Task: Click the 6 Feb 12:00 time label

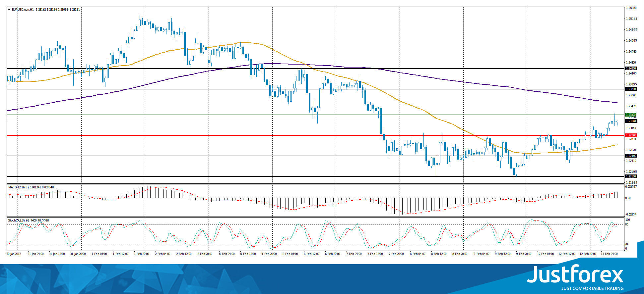Action: click(x=311, y=254)
